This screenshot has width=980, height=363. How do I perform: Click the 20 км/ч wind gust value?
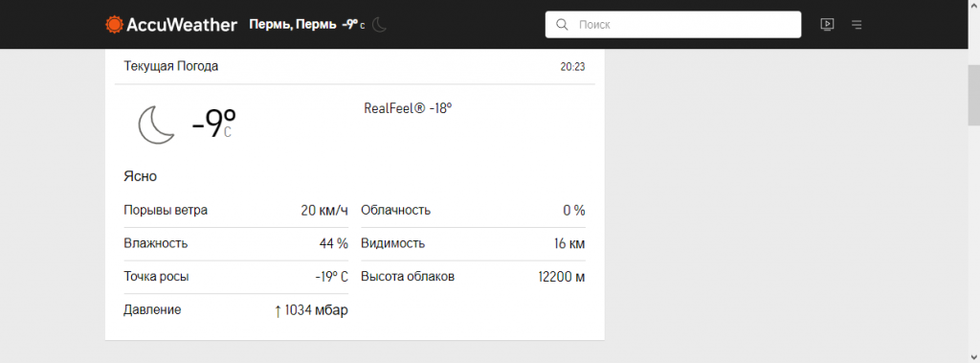(x=324, y=211)
